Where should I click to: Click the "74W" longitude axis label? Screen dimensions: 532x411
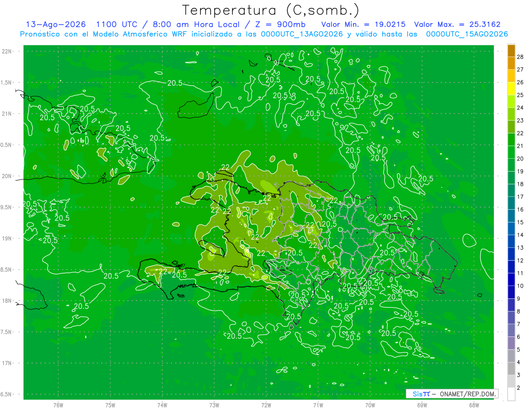tap(162, 405)
